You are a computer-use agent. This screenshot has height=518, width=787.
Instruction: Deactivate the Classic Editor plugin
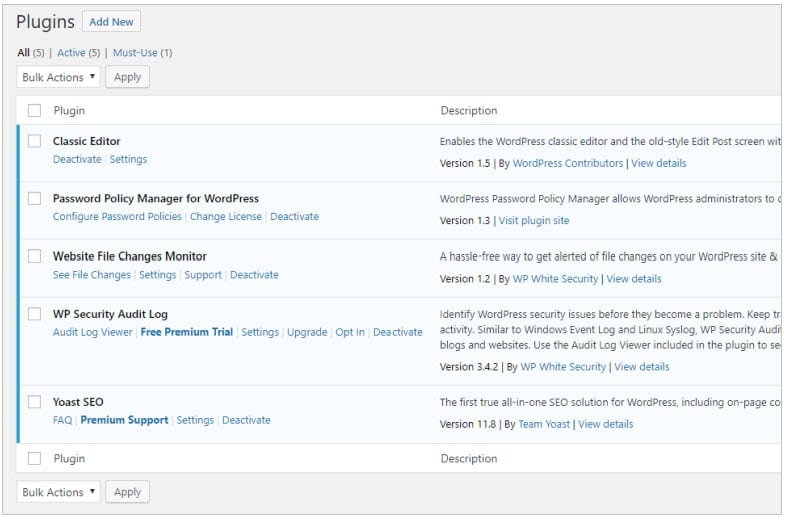tap(77, 159)
